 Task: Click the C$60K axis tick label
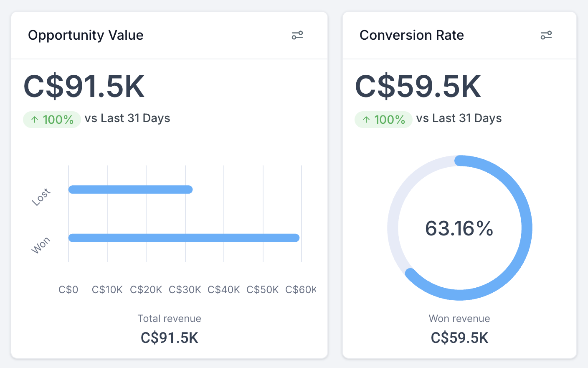[301, 289]
